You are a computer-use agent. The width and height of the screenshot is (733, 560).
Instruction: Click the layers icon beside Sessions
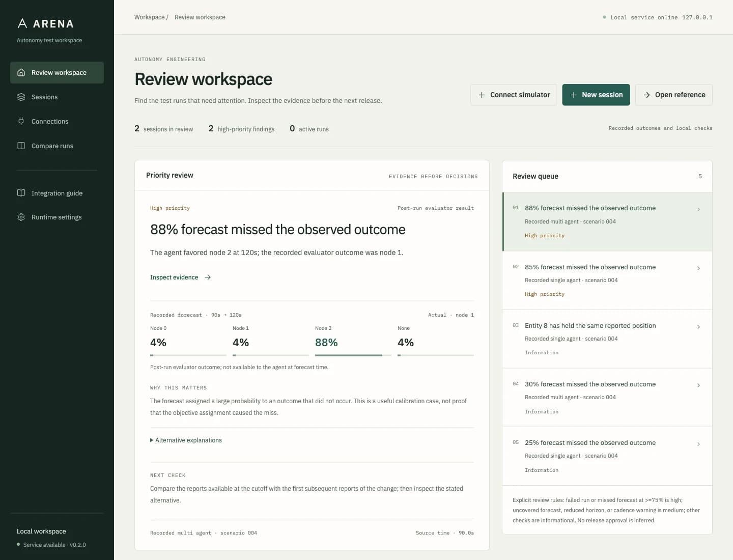[x=21, y=97]
